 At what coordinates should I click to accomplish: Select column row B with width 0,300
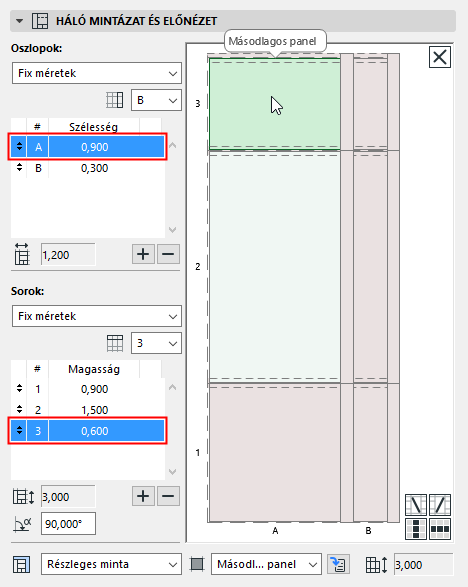pos(88,168)
